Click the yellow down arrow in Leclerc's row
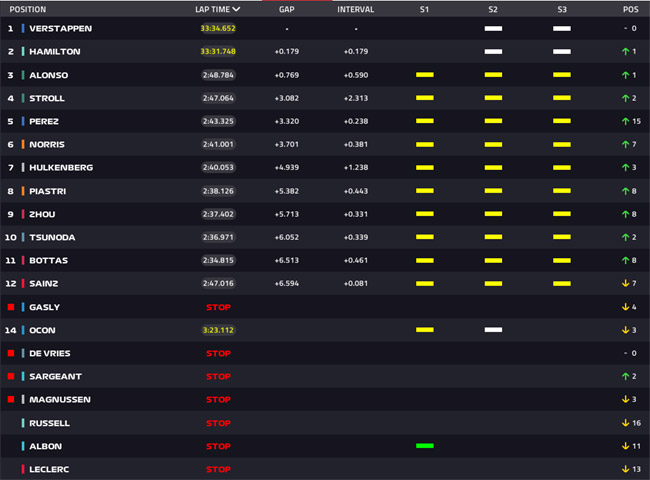This screenshot has height=480, width=650. point(626,469)
